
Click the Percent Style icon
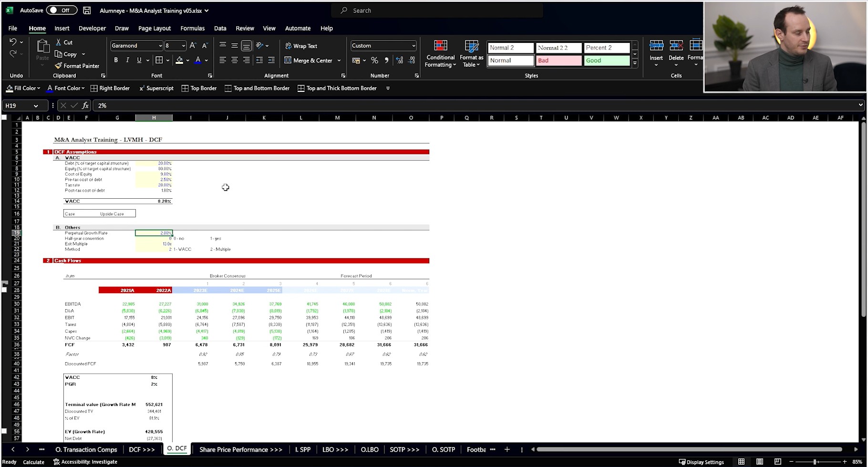pyautogui.click(x=374, y=60)
